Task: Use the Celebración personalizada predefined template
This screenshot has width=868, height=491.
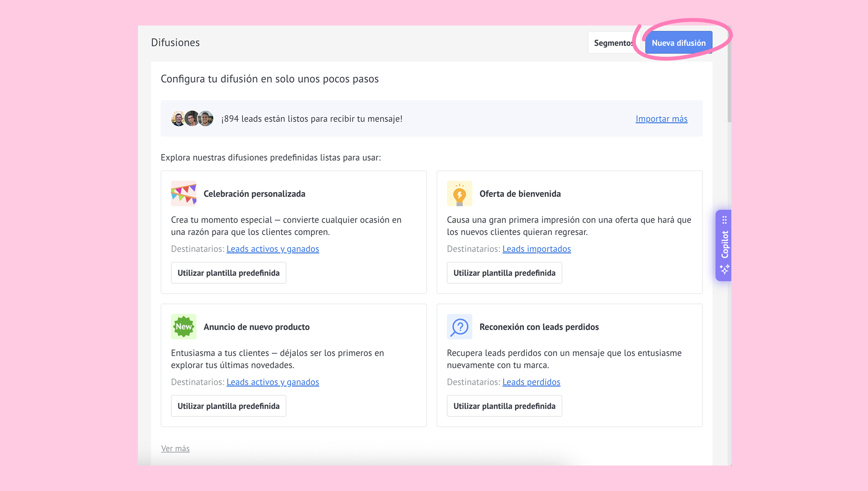Action: click(228, 273)
